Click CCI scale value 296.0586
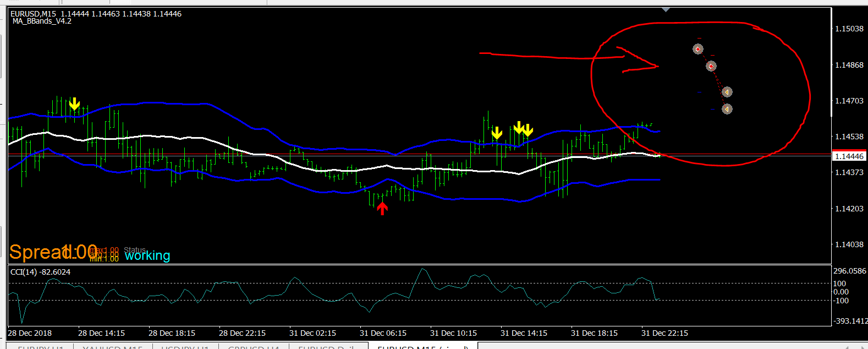868x349 pixels. pyautogui.click(x=850, y=271)
